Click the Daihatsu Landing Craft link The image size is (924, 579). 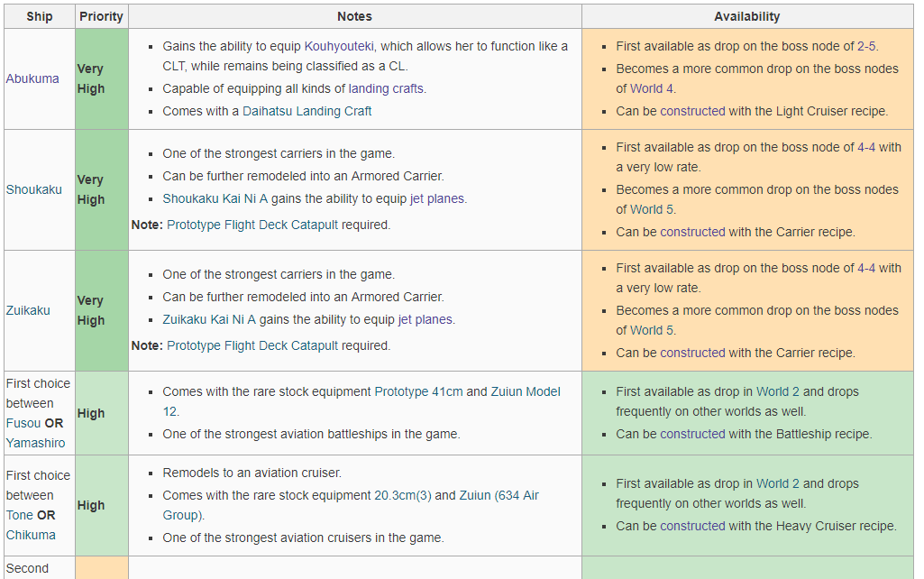[x=306, y=111]
